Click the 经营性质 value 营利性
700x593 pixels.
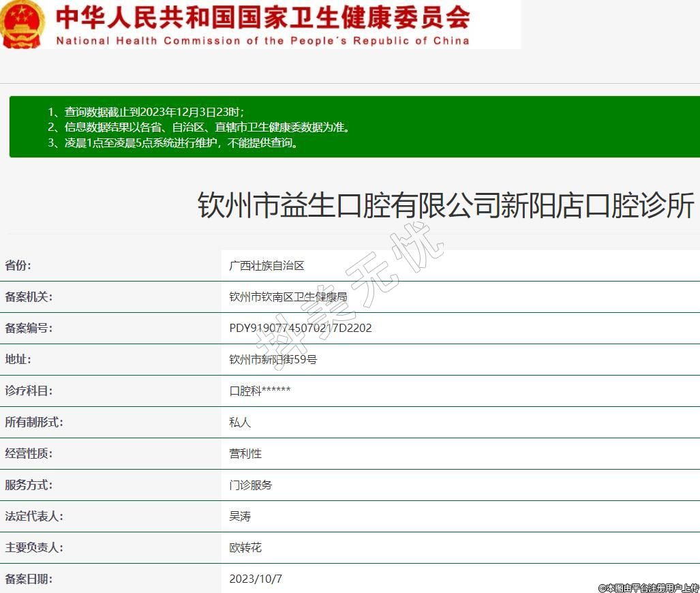click(245, 454)
